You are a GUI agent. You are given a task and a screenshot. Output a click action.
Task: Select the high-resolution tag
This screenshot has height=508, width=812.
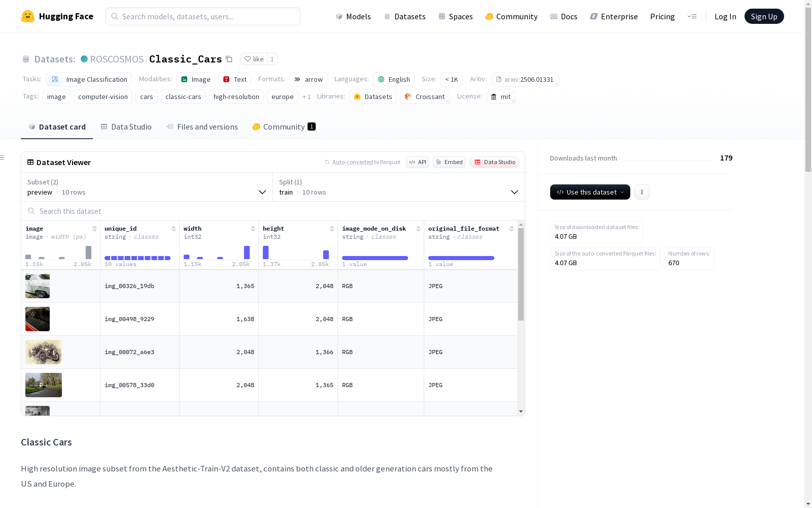[x=236, y=97]
